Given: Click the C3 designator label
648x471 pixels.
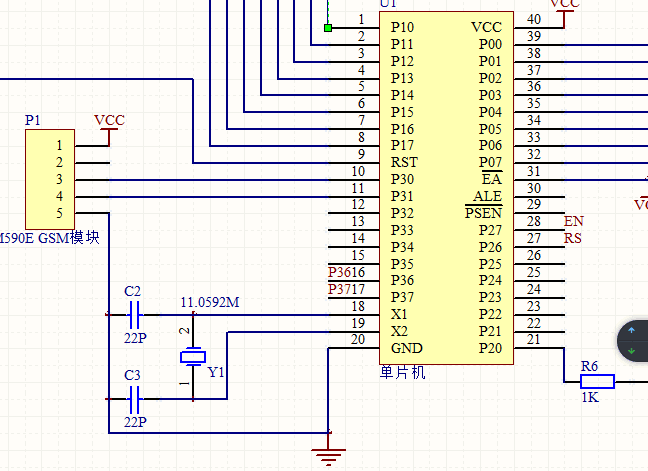Looking at the screenshot, I should tap(132, 375).
